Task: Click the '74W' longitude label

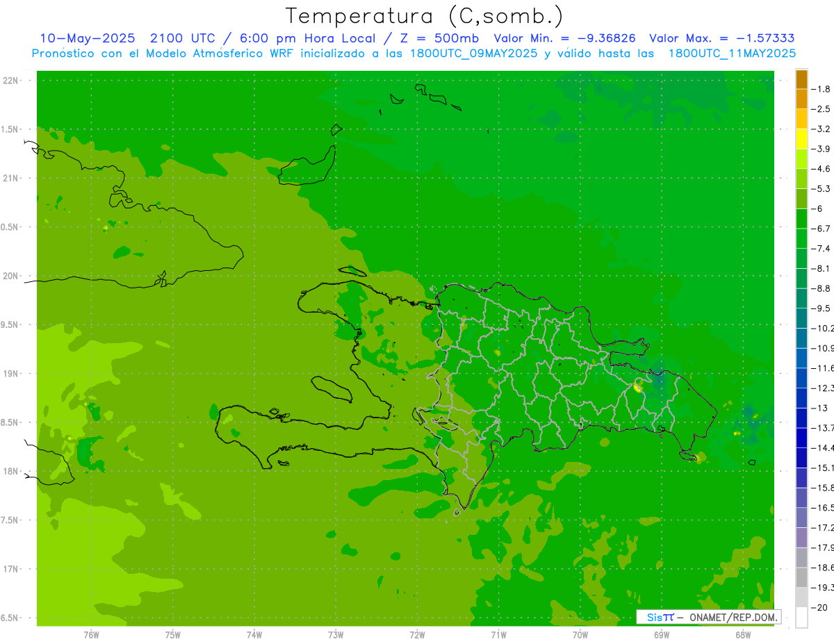Action: (x=254, y=635)
